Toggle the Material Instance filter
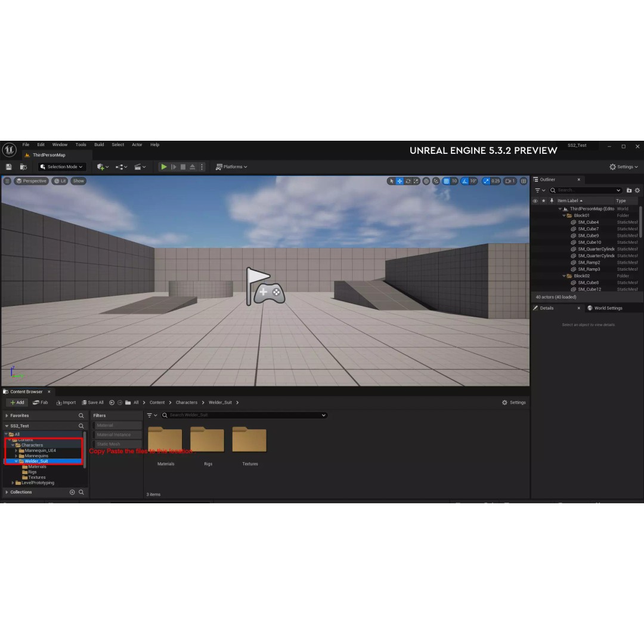Screen dimensions: 644x644 (117, 435)
